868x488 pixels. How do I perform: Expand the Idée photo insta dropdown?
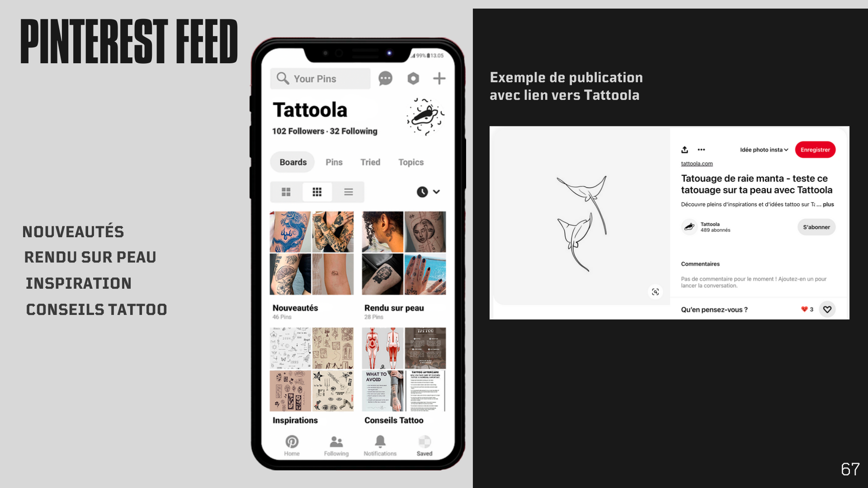763,150
